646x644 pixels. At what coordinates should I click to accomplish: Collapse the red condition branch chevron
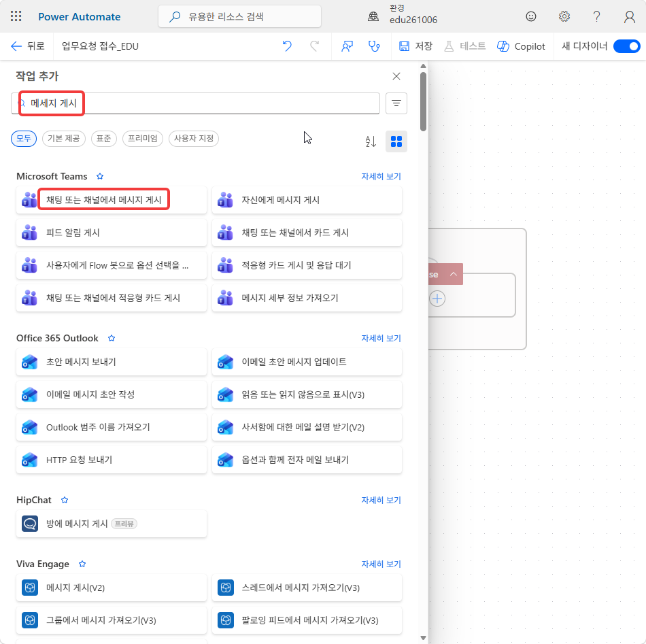(453, 274)
